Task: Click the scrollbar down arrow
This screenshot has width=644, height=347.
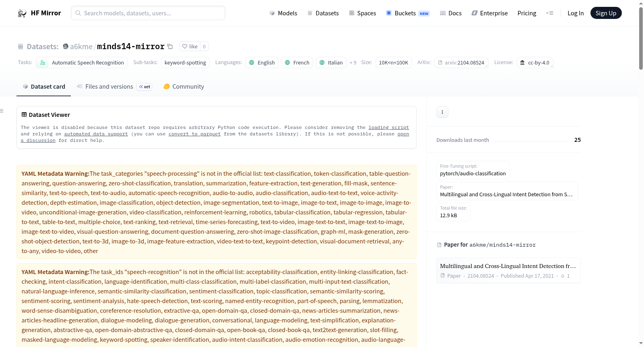Action: (x=641, y=343)
